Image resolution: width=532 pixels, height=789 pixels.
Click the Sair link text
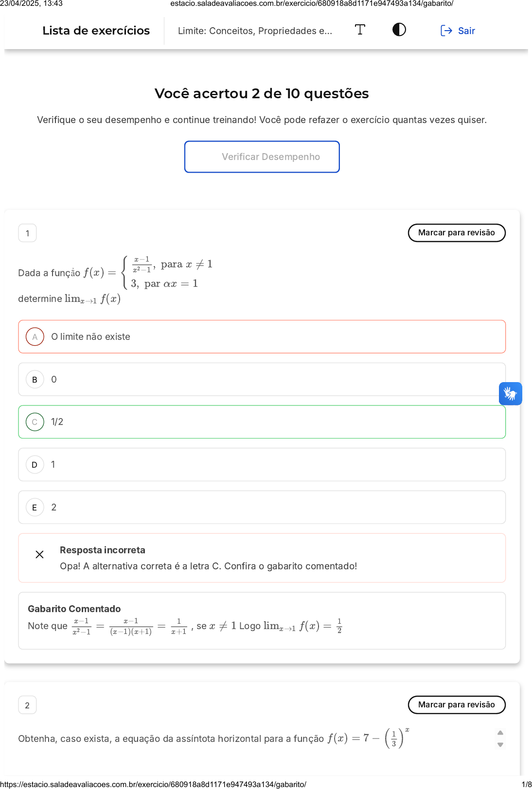point(466,31)
